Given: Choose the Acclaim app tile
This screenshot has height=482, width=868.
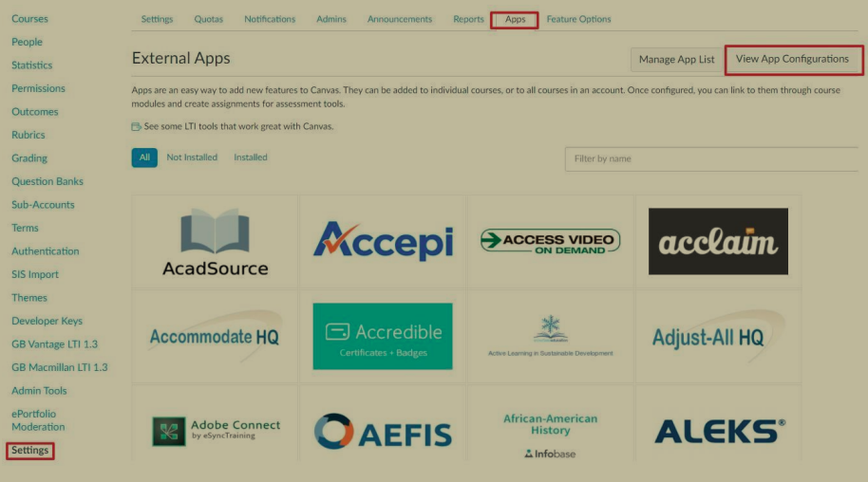Looking at the screenshot, I should point(718,241).
